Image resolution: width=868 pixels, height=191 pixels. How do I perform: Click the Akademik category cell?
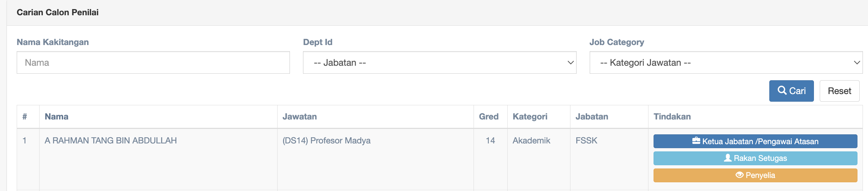click(531, 141)
